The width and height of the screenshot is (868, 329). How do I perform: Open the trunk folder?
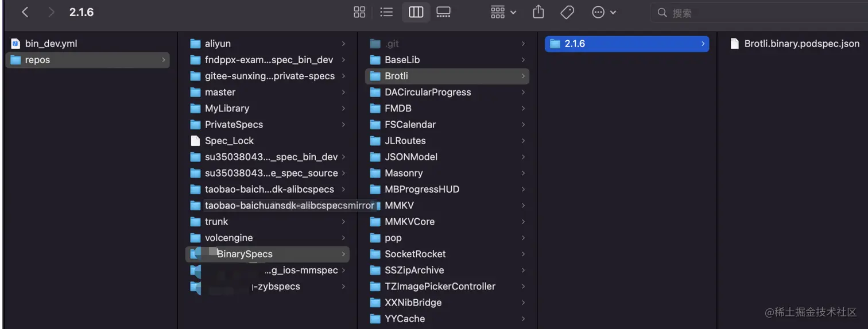268,222
